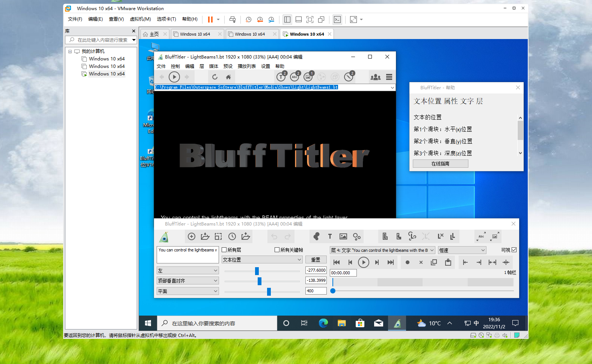Click the editor play button in keyframe controls
Viewport: 592px width, 364px height.
pos(363,262)
